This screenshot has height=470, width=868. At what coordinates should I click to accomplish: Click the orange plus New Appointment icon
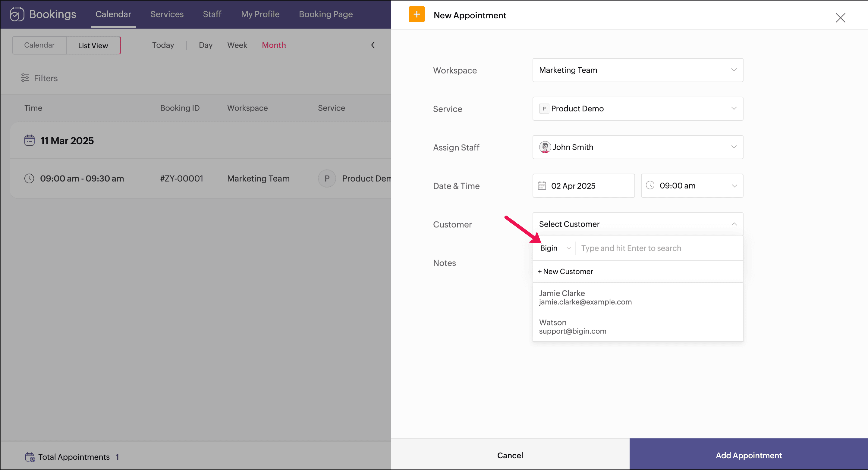click(417, 14)
